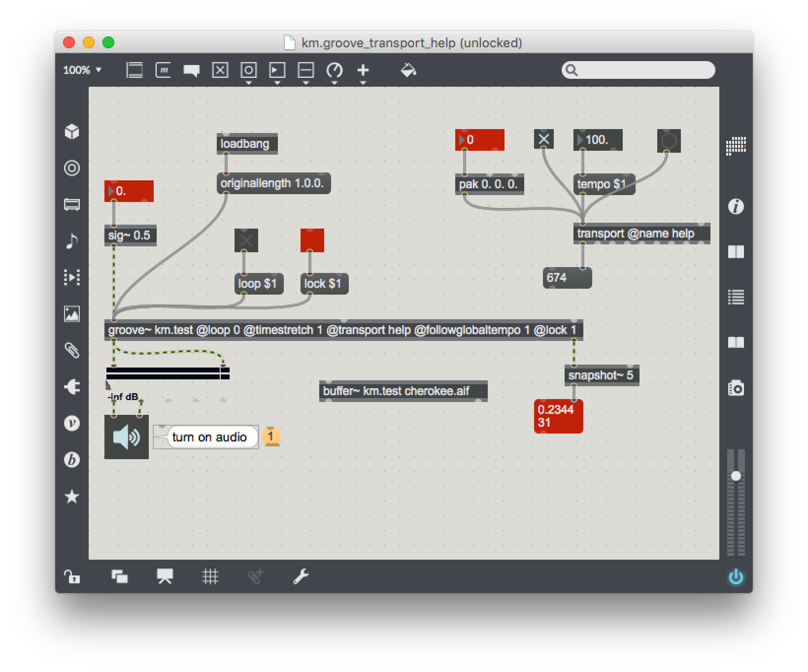The image size is (808, 672).
Task: Toggle the grid icon in bottom toolbar
Action: coord(210,576)
